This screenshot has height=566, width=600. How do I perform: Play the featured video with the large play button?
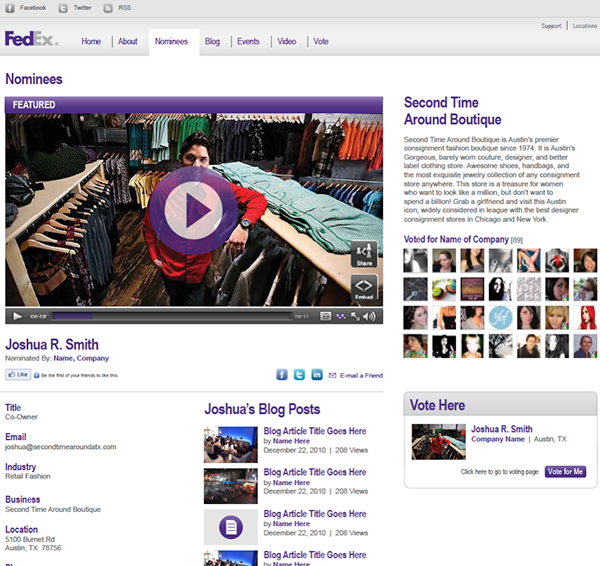[x=193, y=210]
